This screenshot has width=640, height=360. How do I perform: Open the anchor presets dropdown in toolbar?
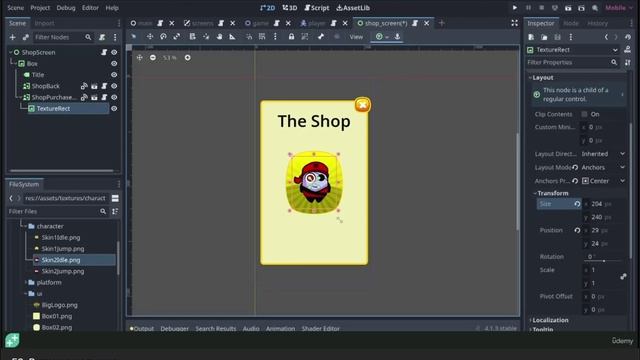pyautogui.click(x=382, y=37)
